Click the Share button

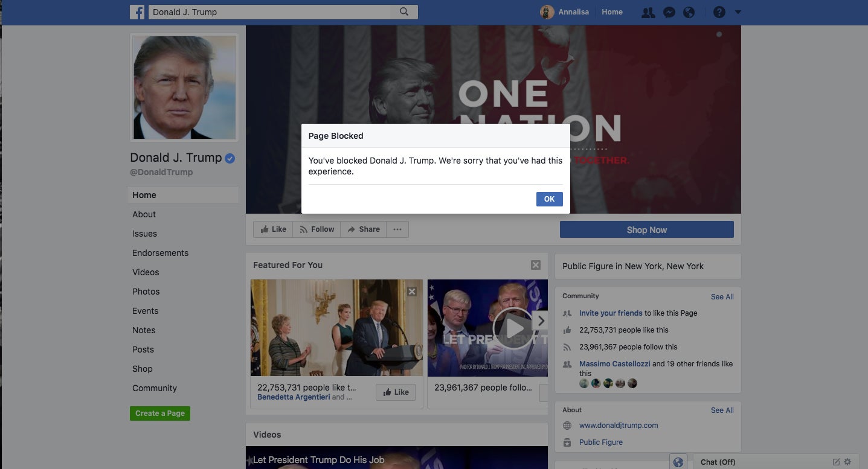(363, 229)
